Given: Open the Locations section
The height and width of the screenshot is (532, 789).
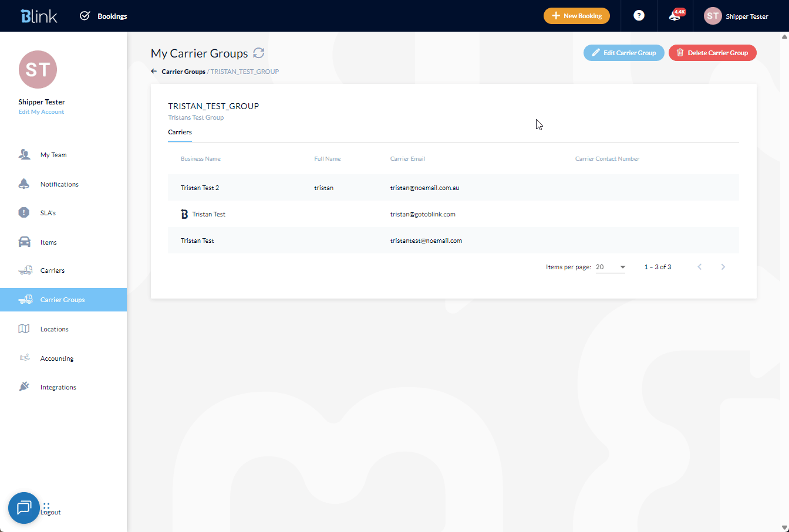Looking at the screenshot, I should (x=54, y=329).
